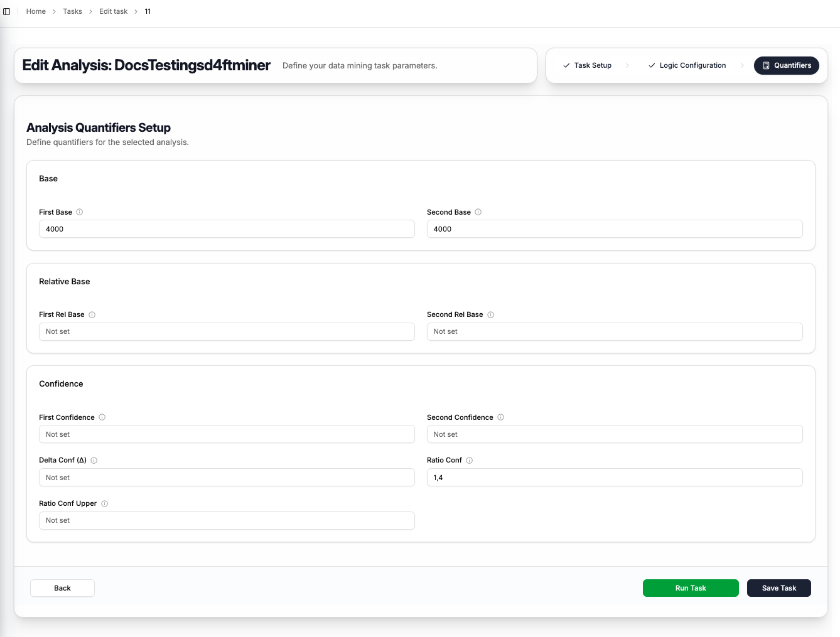The image size is (840, 637).
Task: Click the Second Base info icon
Action: click(x=478, y=212)
